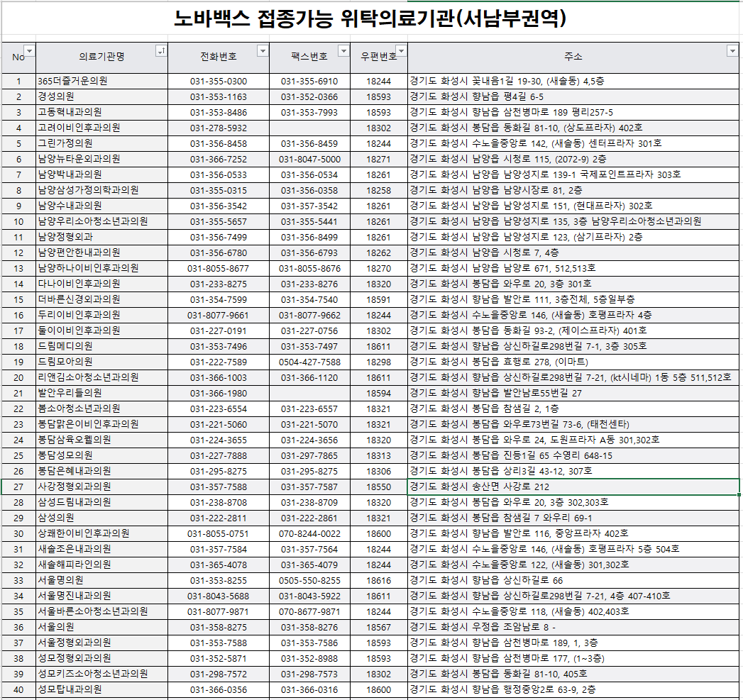Select the title cell 노바백스 접종가능 위탁의료기관(서남부권역)
Viewport: 743px width, 700px height.
tap(370, 18)
